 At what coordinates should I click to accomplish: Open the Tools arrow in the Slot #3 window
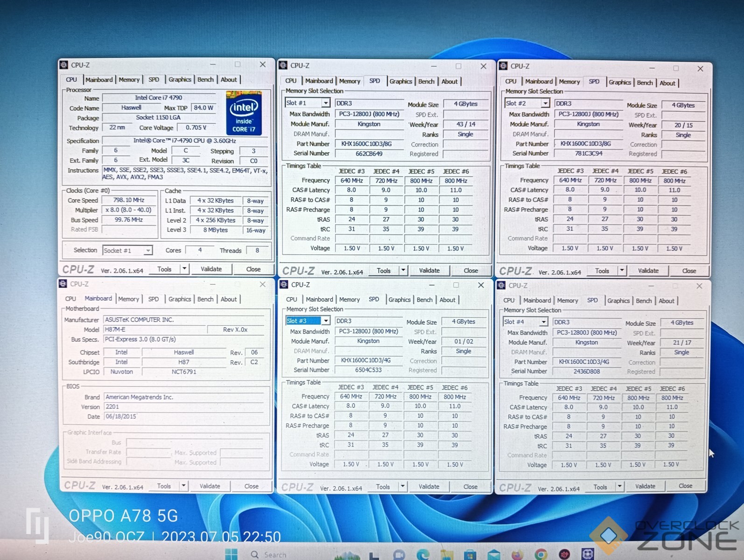(402, 486)
